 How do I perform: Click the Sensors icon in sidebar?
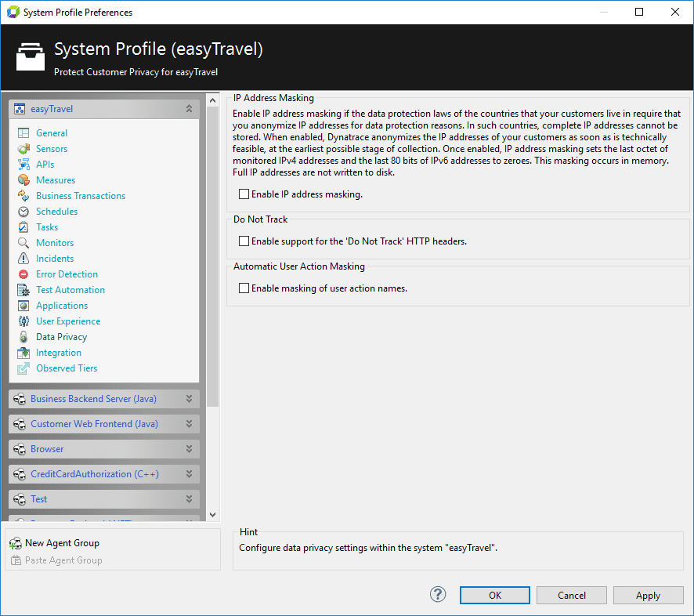coord(23,149)
